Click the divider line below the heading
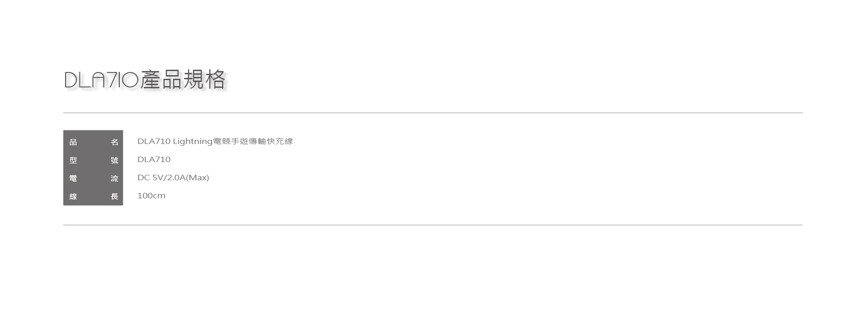The width and height of the screenshot is (868, 326). [433, 113]
